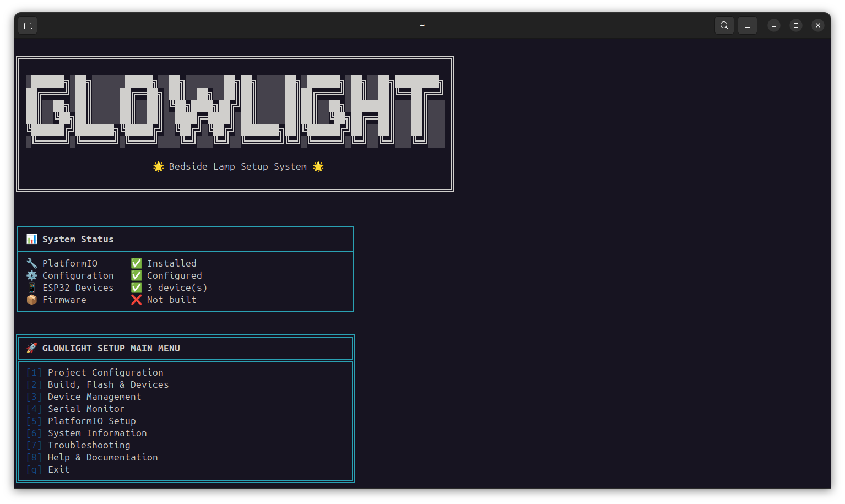The image size is (845, 504).
Task: Maximize the terminal window
Action: click(796, 25)
